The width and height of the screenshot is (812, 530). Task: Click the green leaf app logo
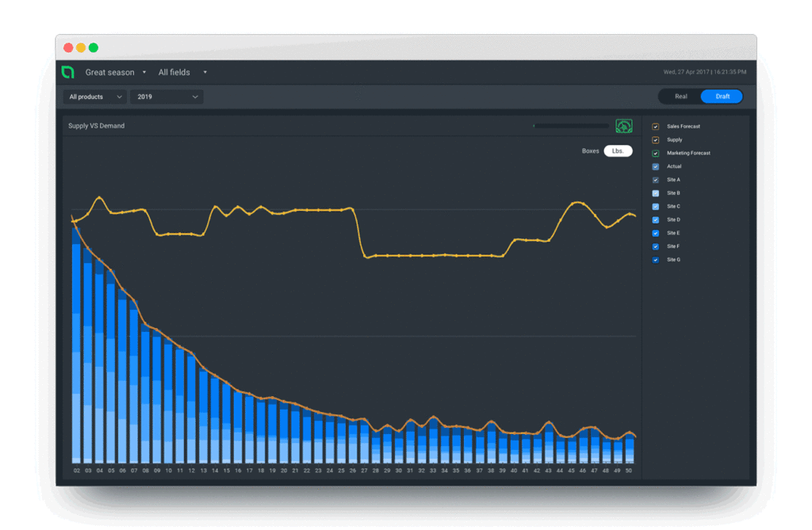(x=68, y=72)
